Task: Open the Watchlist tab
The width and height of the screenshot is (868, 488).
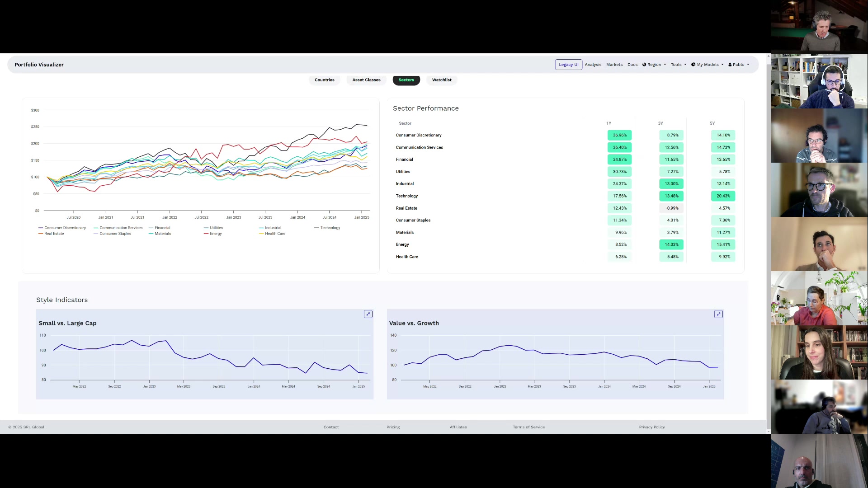Action: [441, 80]
